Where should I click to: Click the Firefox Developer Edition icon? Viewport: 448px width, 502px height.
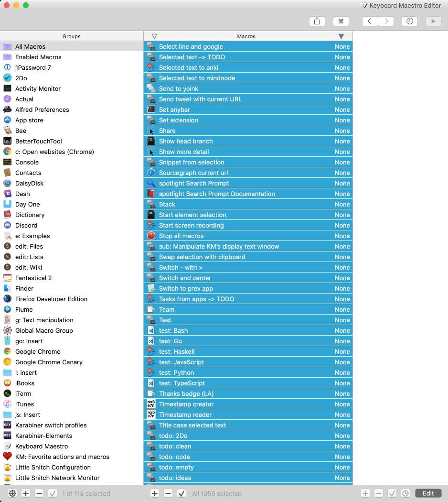[x=7, y=299]
